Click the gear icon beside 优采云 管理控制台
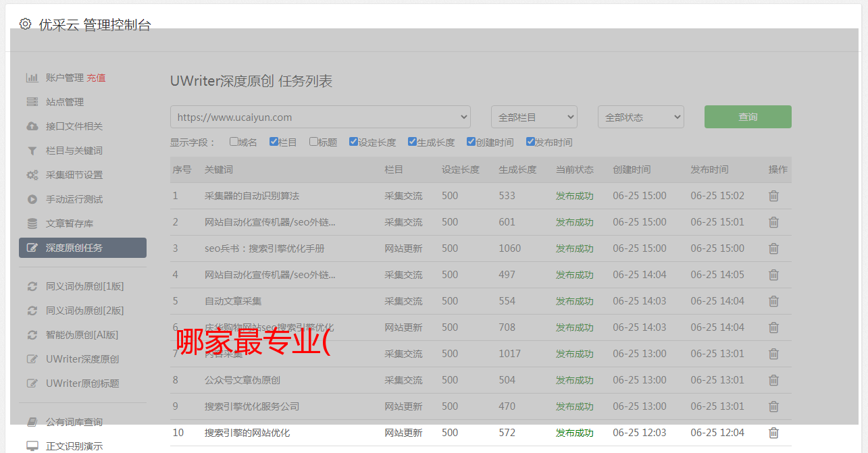Image resolution: width=868 pixels, height=453 pixels. click(25, 24)
